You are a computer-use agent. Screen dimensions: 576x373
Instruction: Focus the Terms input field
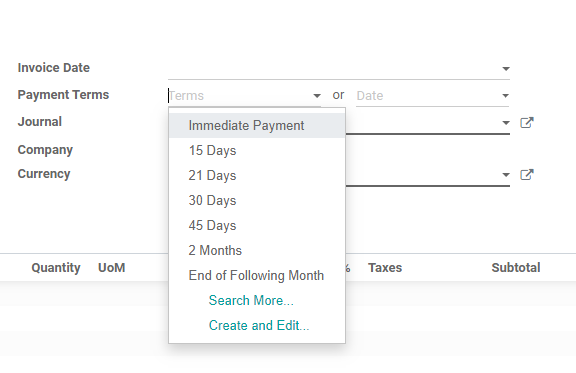click(240, 96)
